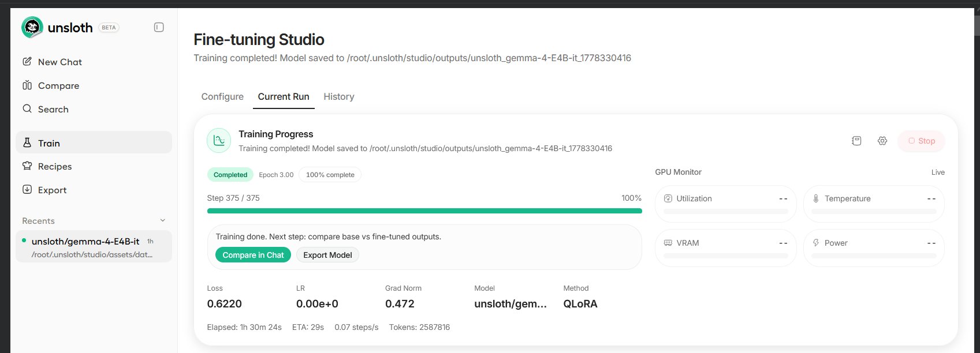
Task: Open Export section
Action: 94,190
